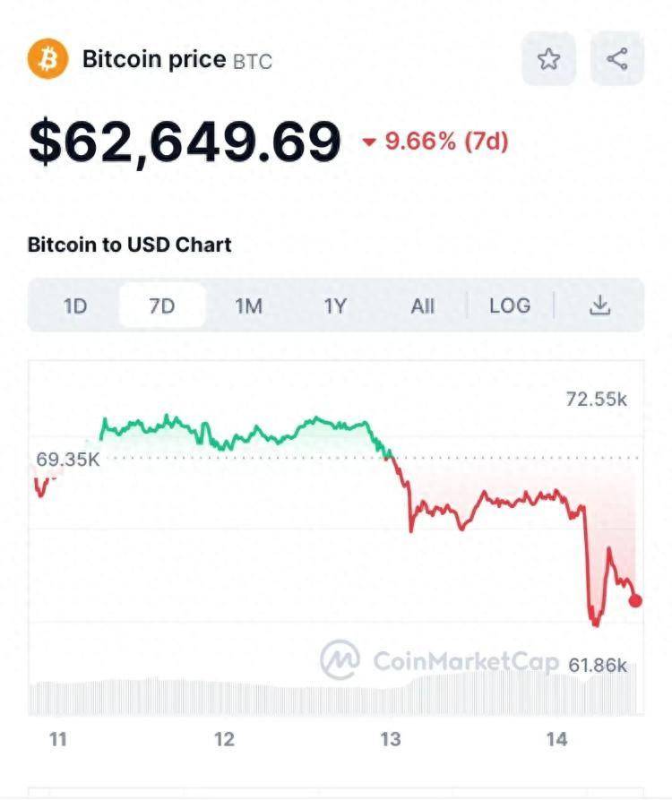This screenshot has width=672, height=800.
Task: Toggle LOG scale on chart
Action: 510,306
